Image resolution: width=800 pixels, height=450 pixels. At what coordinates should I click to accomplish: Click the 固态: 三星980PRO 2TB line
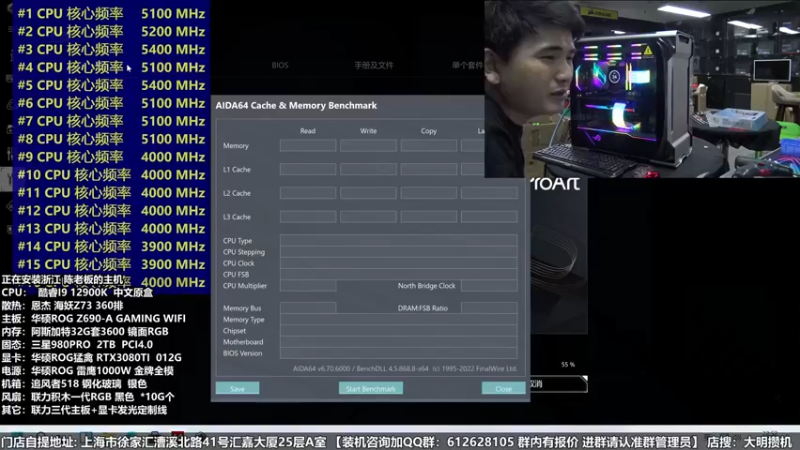coord(77,344)
